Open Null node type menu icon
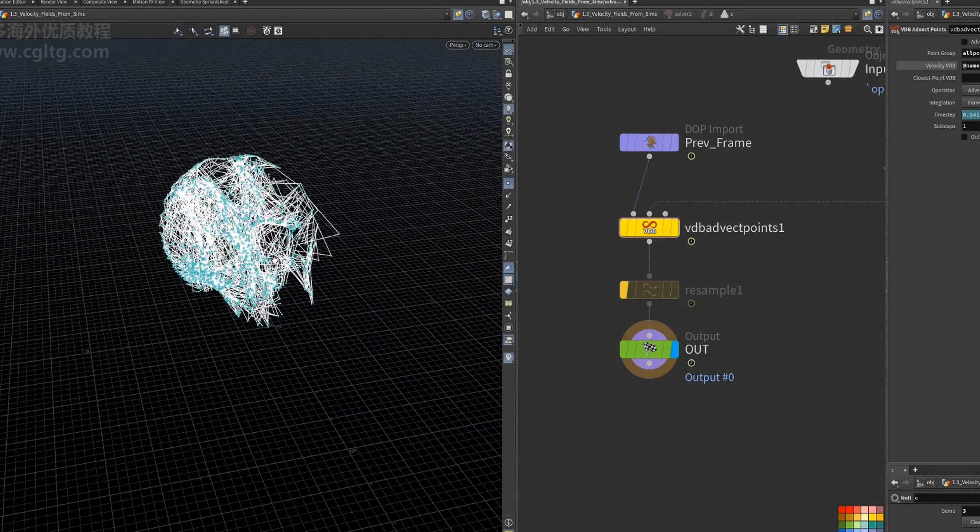980x532 pixels. click(895, 498)
